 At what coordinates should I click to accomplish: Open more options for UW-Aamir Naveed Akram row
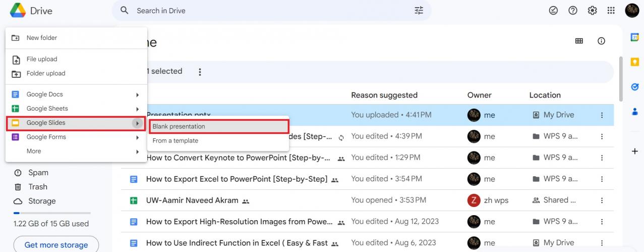coord(602,200)
